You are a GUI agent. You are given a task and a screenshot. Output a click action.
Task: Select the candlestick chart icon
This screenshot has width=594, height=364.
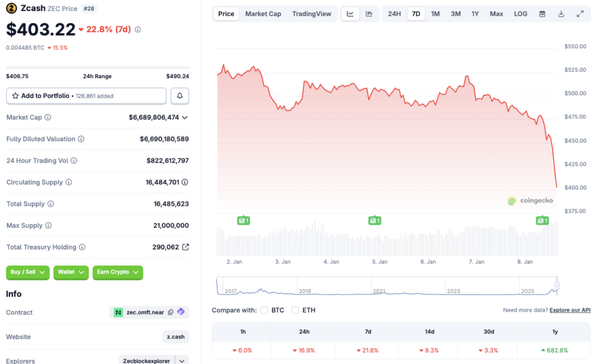tap(370, 13)
